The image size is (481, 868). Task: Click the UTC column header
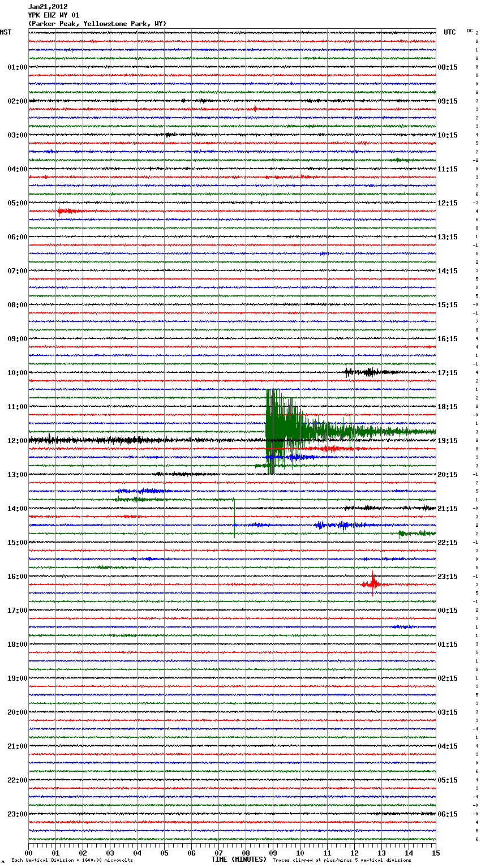[449, 32]
